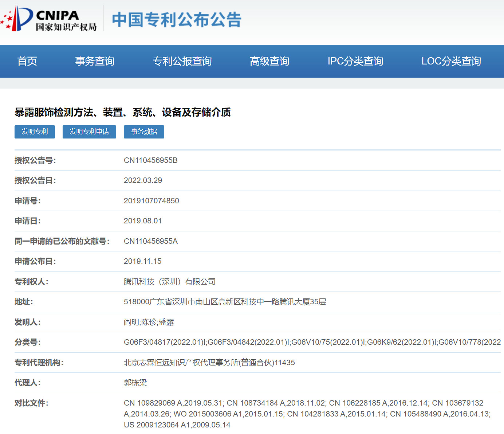Select the patent title 暴露服饰检测方法

click(123, 113)
